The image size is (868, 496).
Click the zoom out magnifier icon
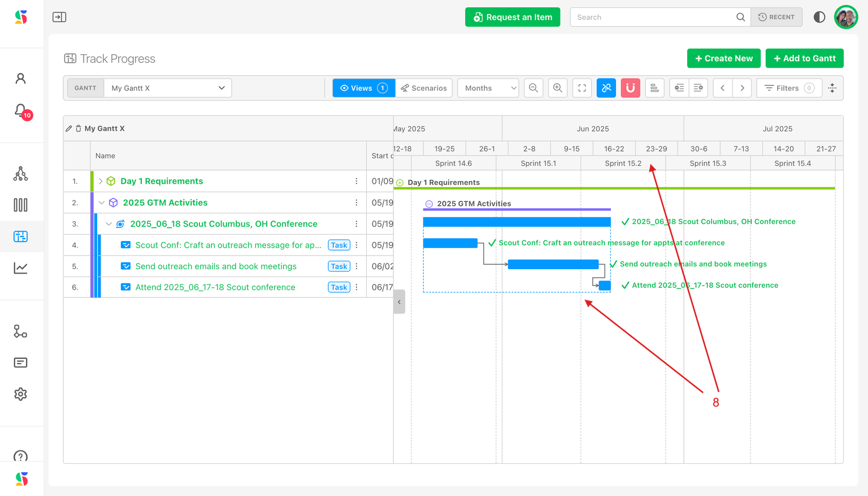tap(533, 88)
